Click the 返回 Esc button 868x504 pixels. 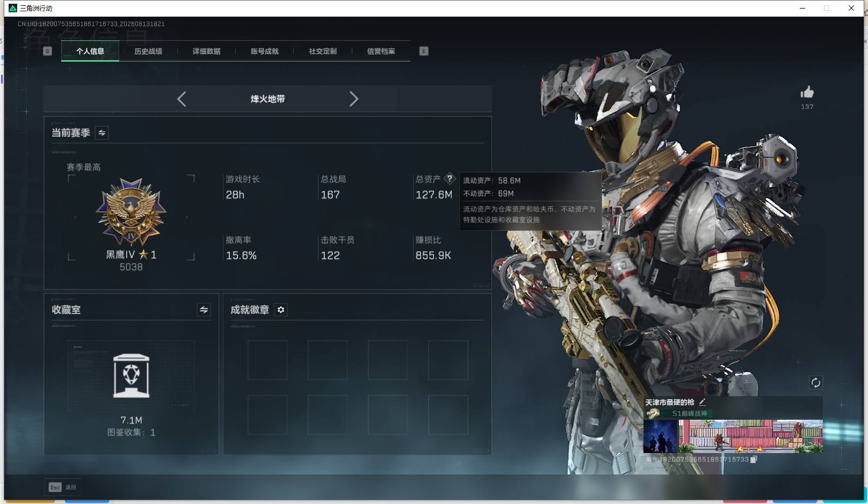coord(62,487)
